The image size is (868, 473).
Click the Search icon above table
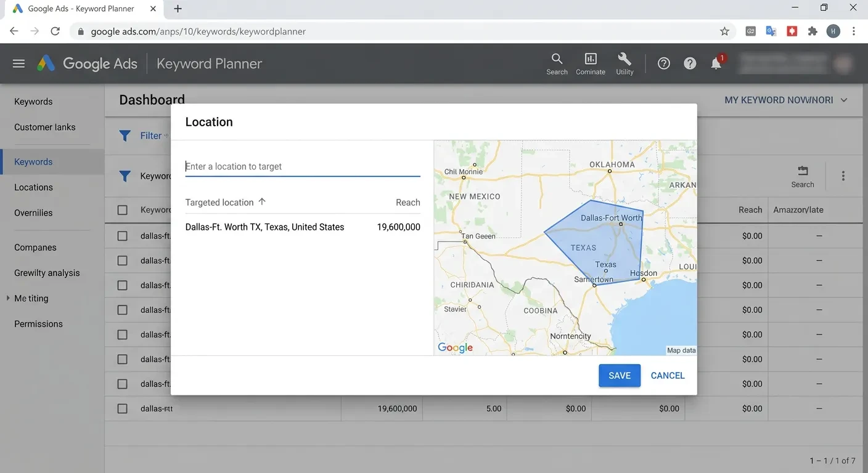tap(803, 176)
